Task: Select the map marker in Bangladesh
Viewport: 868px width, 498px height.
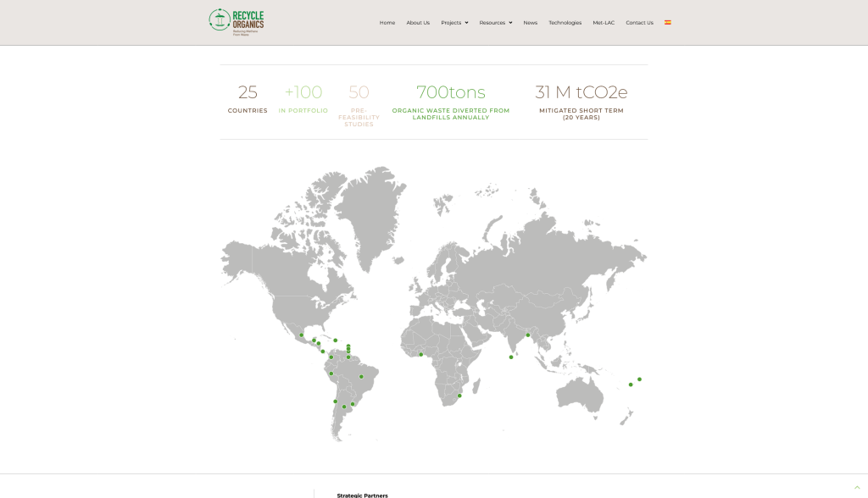Action: coord(527,335)
